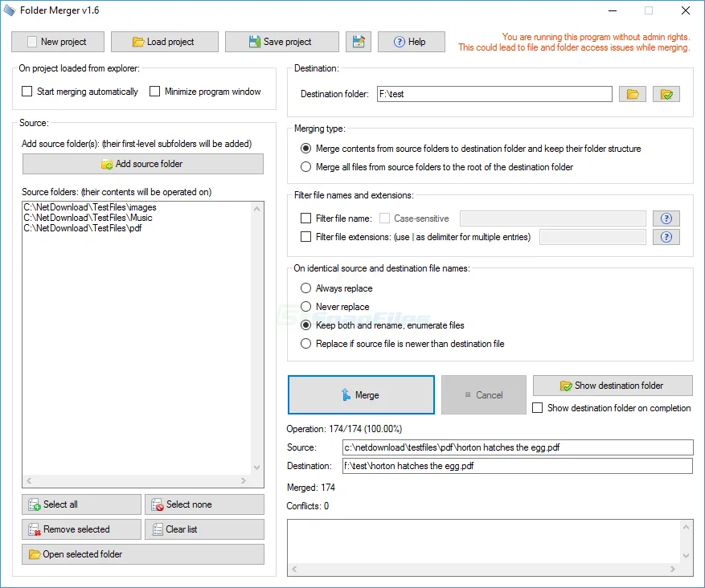The height and width of the screenshot is (588, 705).
Task: Click the conflicts log text area
Action: coord(484,541)
